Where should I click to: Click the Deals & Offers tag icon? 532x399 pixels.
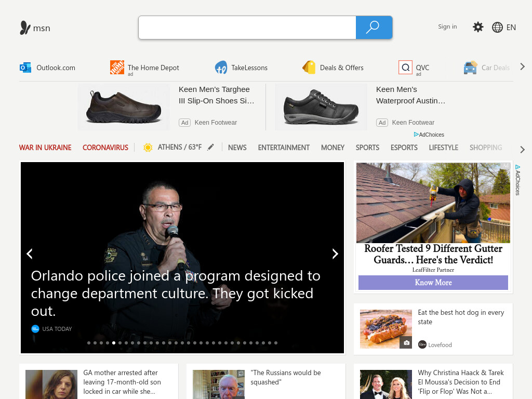pyautogui.click(x=309, y=67)
